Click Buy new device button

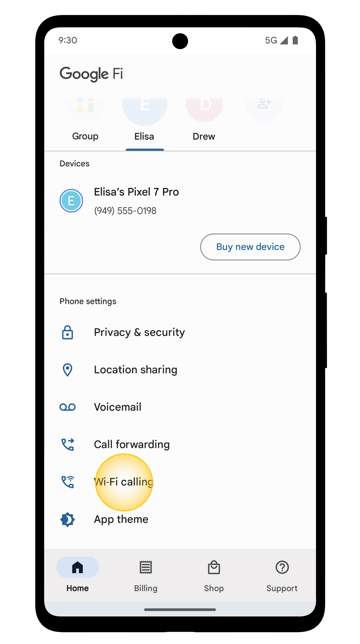click(250, 247)
